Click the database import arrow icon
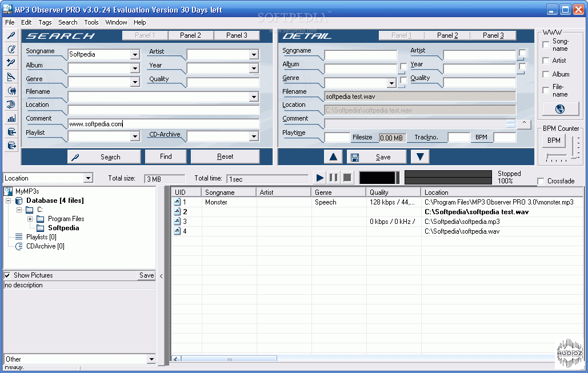This screenshot has height=373, width=588. click(11, 132)
